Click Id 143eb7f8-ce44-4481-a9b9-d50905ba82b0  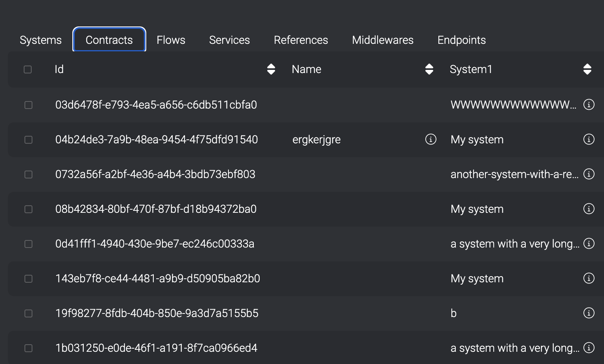[158, 278]
